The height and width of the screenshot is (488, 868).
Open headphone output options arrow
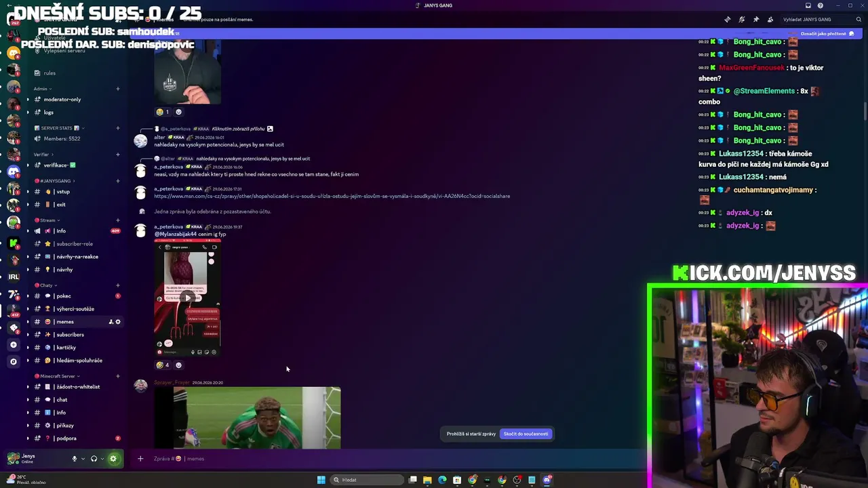102,459
